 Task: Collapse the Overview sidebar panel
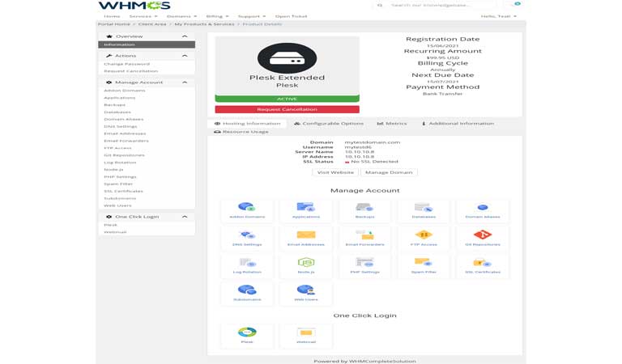[185, 36]
